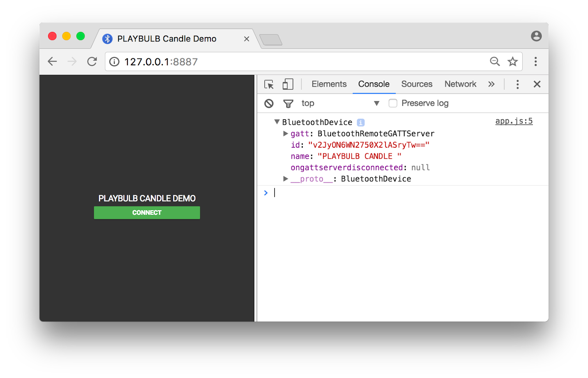Bookmark the current page with the star
This screenshot has height=378, width=588.
512,61
